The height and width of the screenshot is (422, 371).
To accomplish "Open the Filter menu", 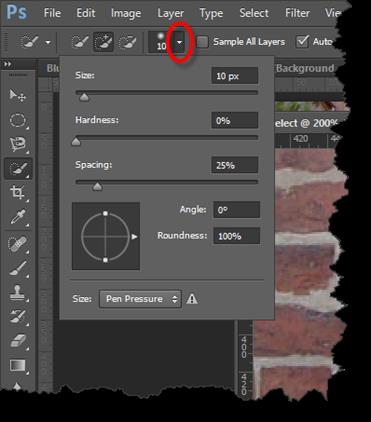I will point(297,13).
